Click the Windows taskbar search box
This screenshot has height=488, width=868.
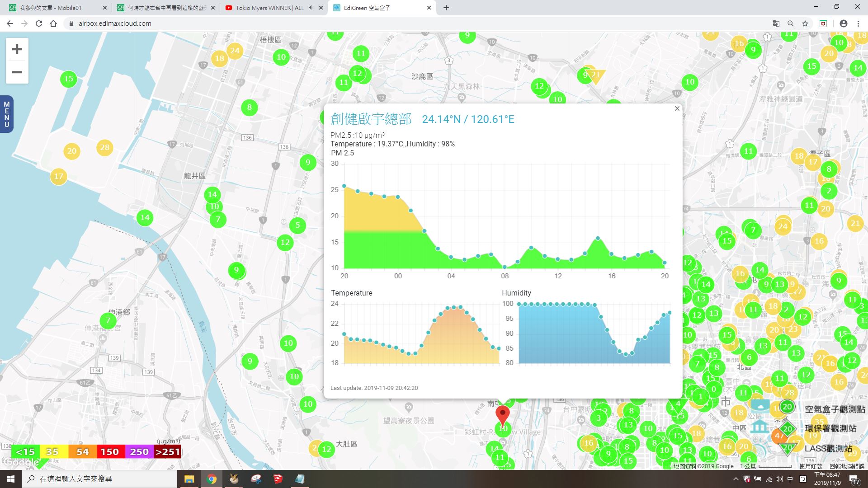point(99,479)
